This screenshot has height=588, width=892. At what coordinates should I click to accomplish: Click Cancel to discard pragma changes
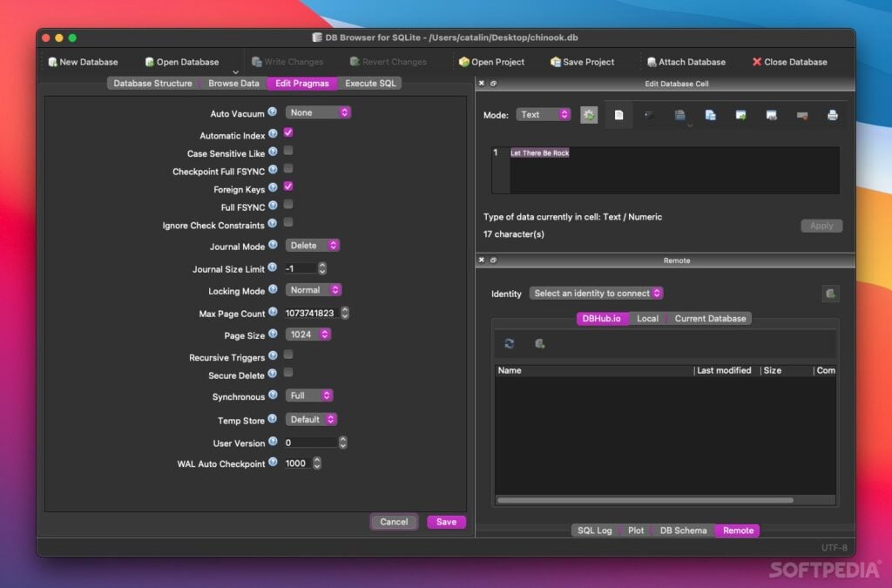(394, 522)
